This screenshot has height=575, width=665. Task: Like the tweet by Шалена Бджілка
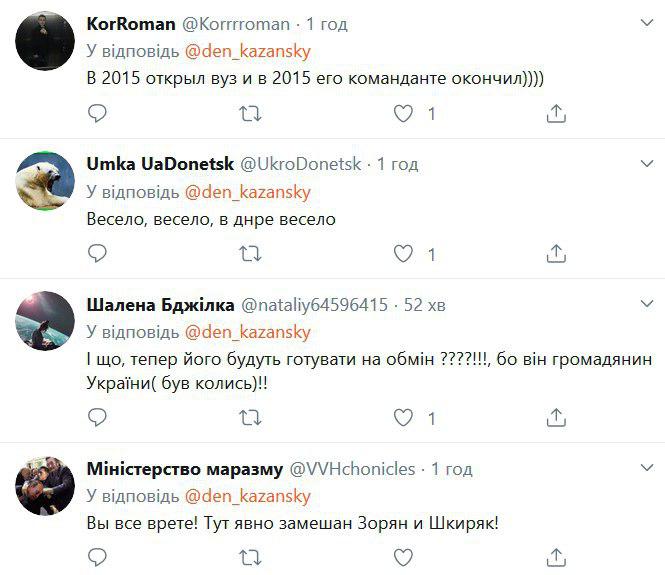[403, 417]
